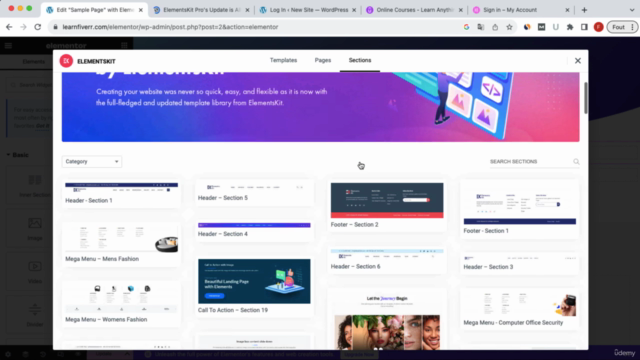Toggle the browser side panel icon

pyautogui.click(x=584, y=27)
